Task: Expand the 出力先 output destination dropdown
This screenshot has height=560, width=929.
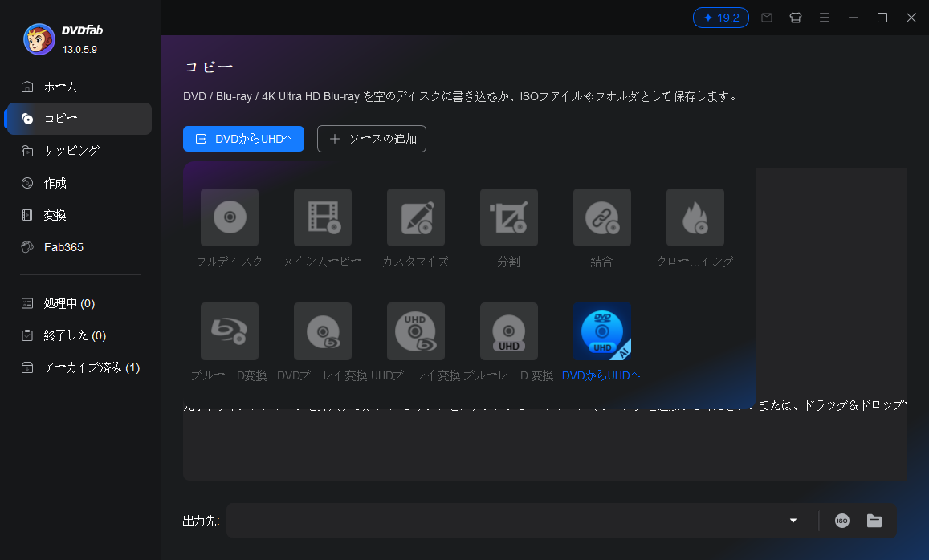Action: click(x=793, y=521)
